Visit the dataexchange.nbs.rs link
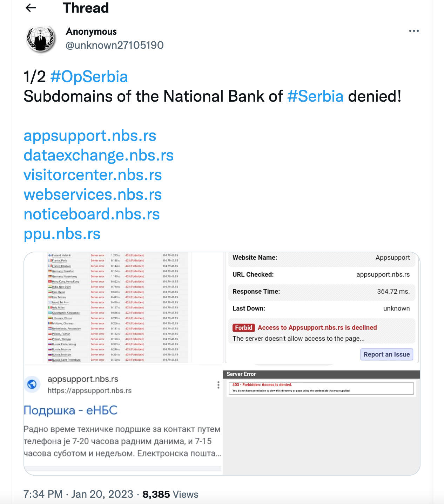Image resolution: width=444 pixels, height=504 pixels. (99, 155)
